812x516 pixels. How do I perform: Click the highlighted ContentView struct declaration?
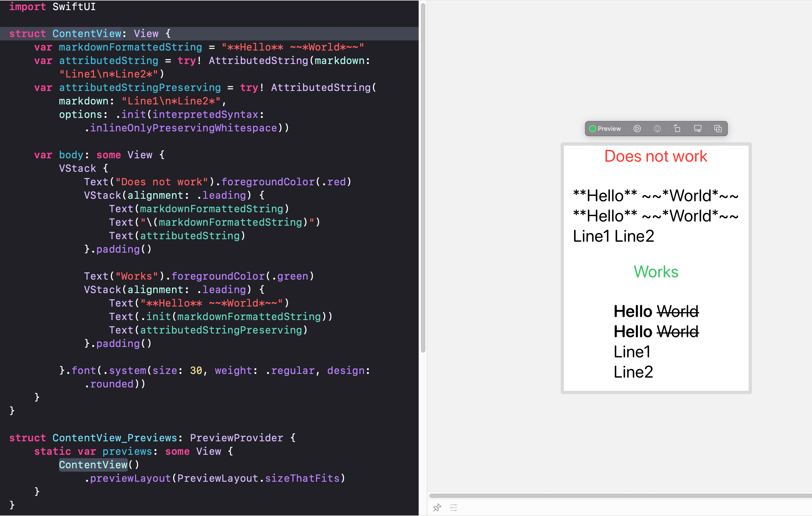pos(87,33)
